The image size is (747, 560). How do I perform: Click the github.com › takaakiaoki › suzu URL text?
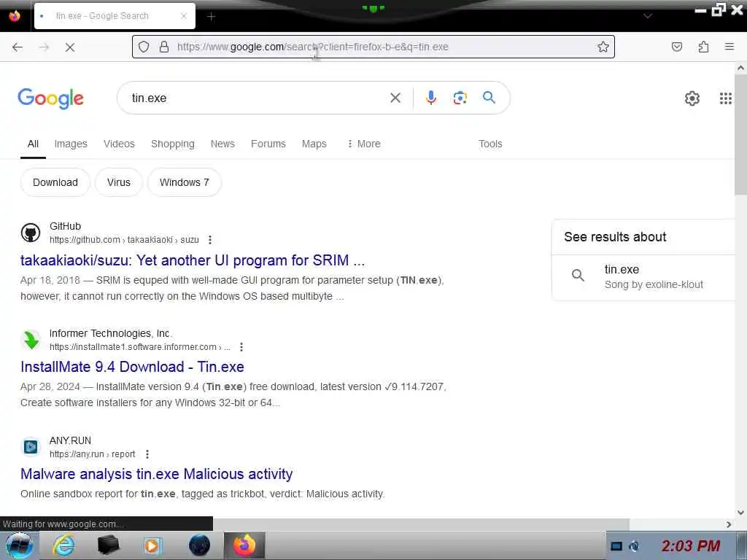[124, 239]
